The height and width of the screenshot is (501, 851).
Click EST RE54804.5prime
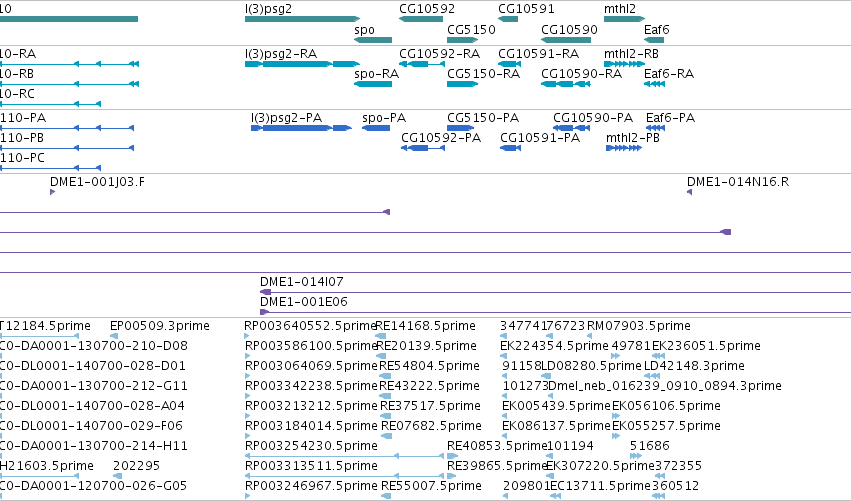point(429,366)
